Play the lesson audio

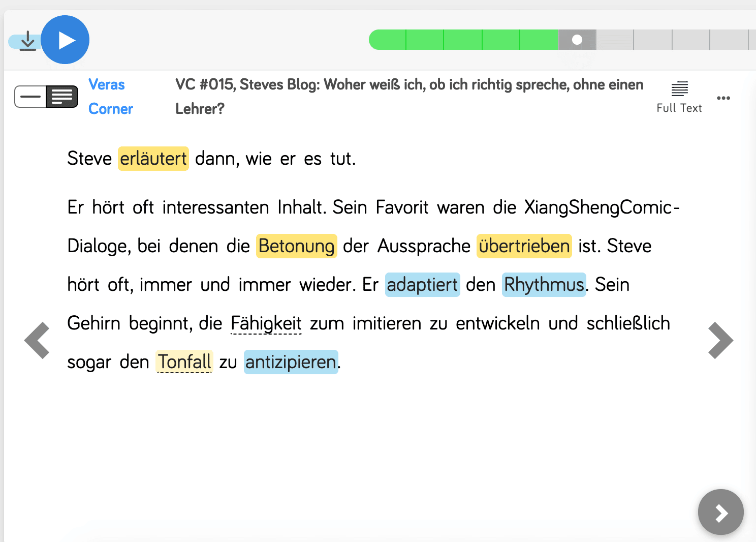(65, 40)
